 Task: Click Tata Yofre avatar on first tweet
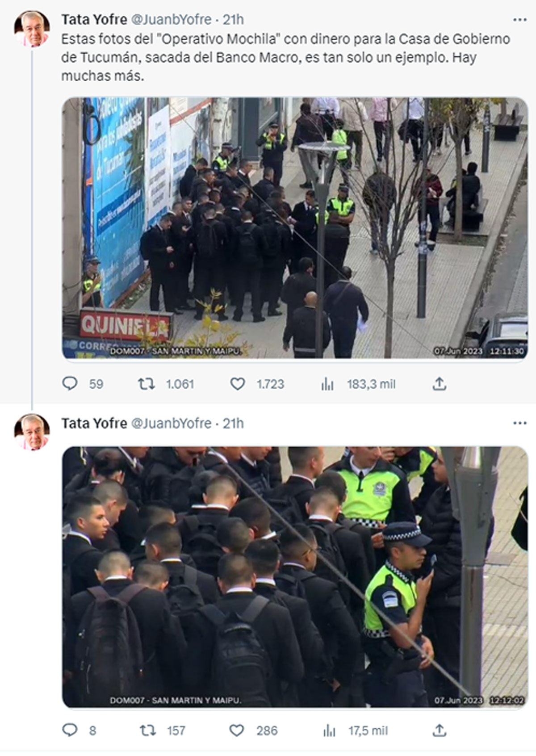pos(32,29)
